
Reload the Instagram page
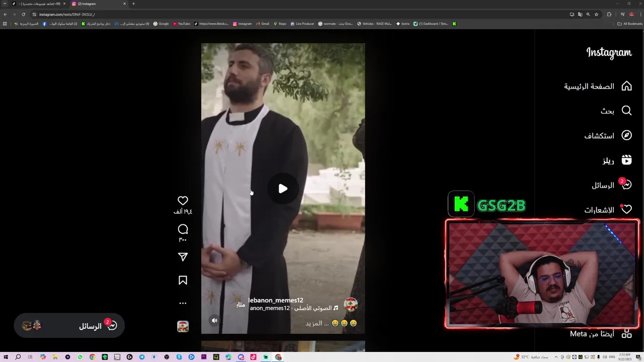click(x=23, y=14)
